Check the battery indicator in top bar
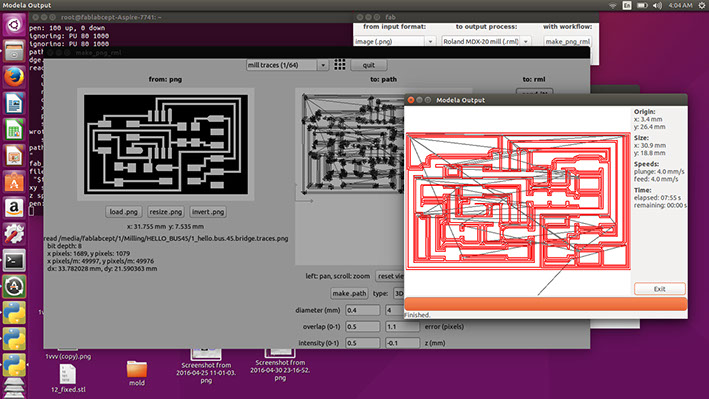 coord(642,5)
